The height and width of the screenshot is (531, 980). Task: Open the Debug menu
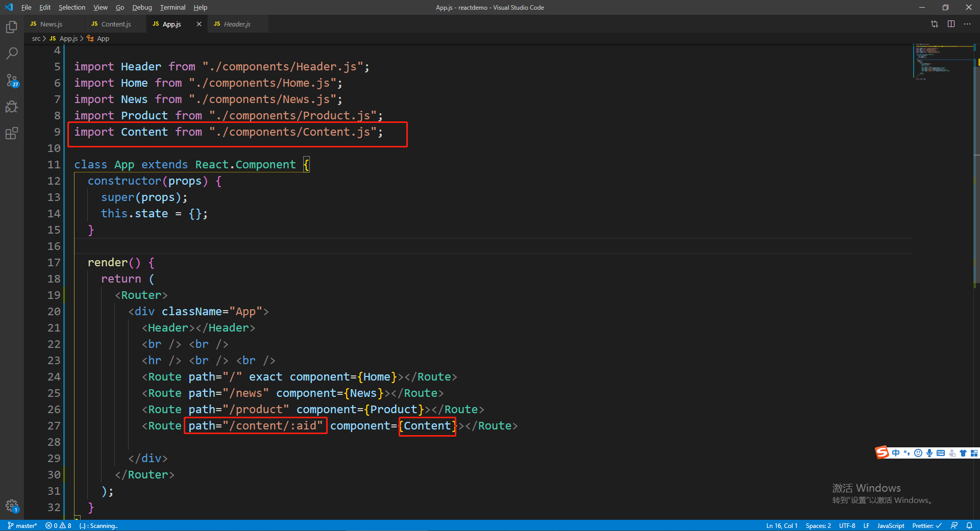click(x=142, y=7)
